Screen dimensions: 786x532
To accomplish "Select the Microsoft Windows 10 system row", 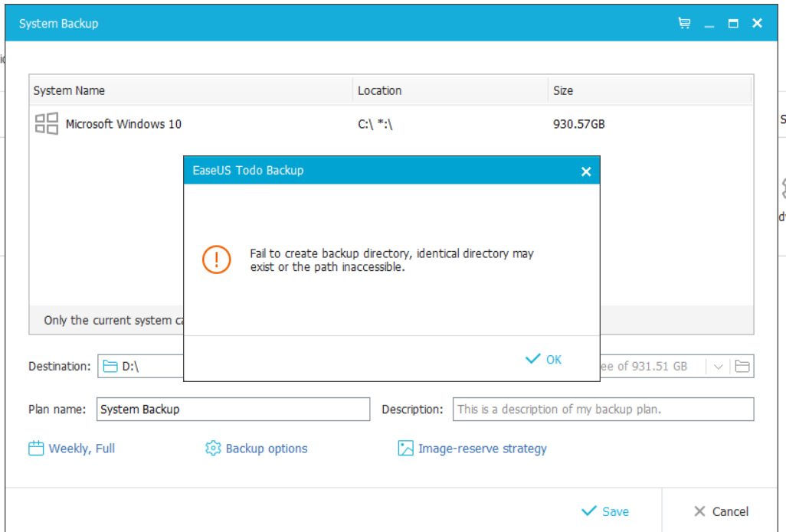I will (391, 124).
